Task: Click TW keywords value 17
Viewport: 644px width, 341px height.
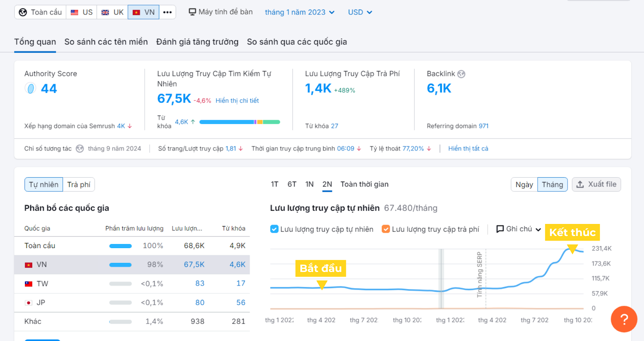Action: coord(241,283)
